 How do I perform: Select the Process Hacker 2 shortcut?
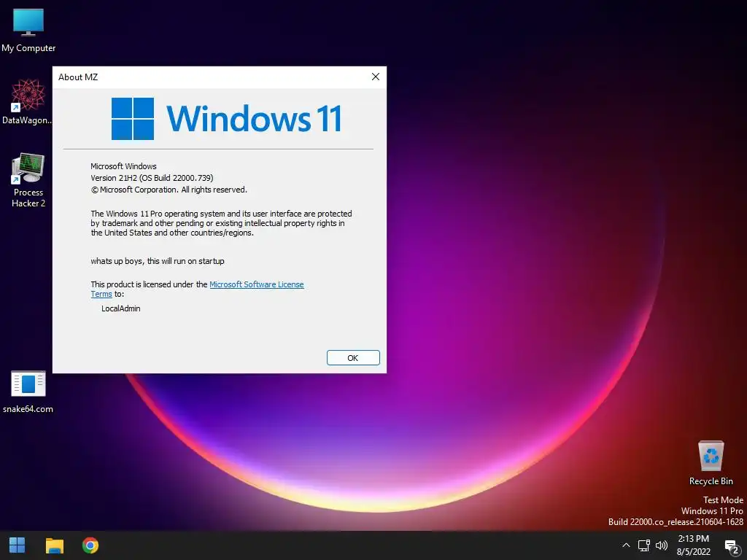28,180
